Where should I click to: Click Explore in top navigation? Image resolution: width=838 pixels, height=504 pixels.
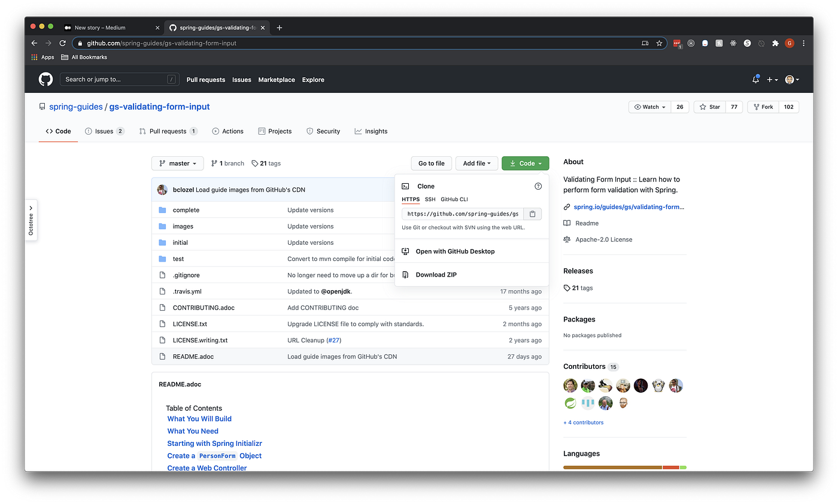pyautogui.click(x=313, y=80)
